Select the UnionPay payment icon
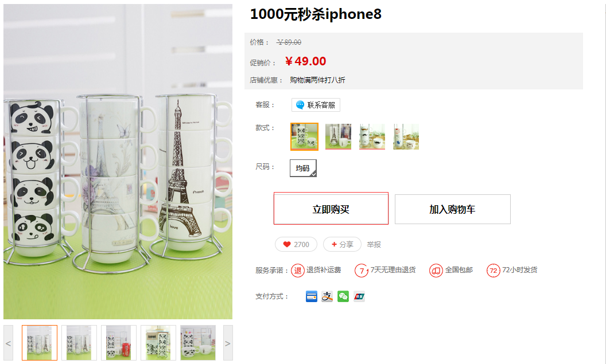 [359, 296]
